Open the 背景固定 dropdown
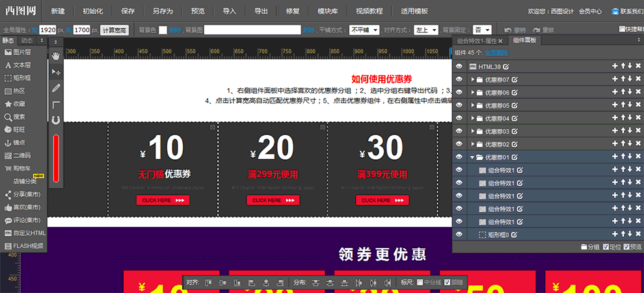 [482, 30]
